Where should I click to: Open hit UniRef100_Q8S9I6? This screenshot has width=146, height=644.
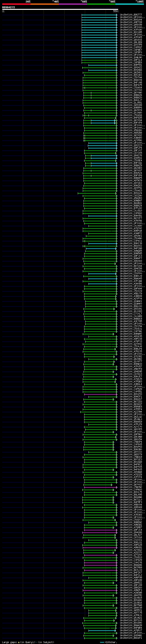click(131, 40)
